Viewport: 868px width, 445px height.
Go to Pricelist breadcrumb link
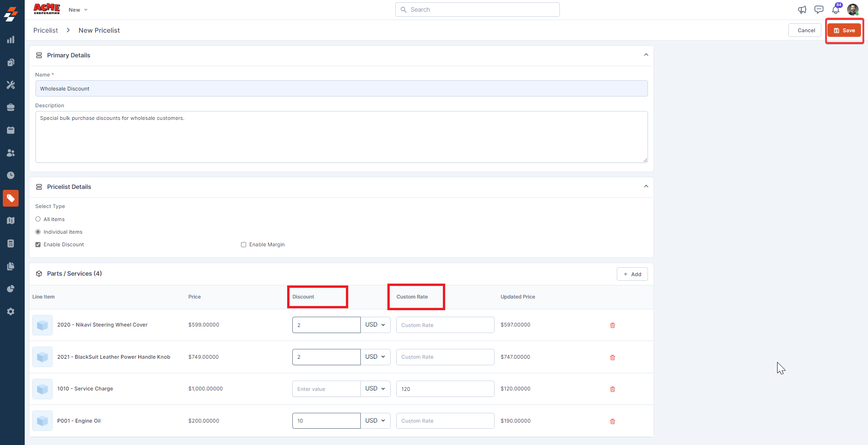46,30
